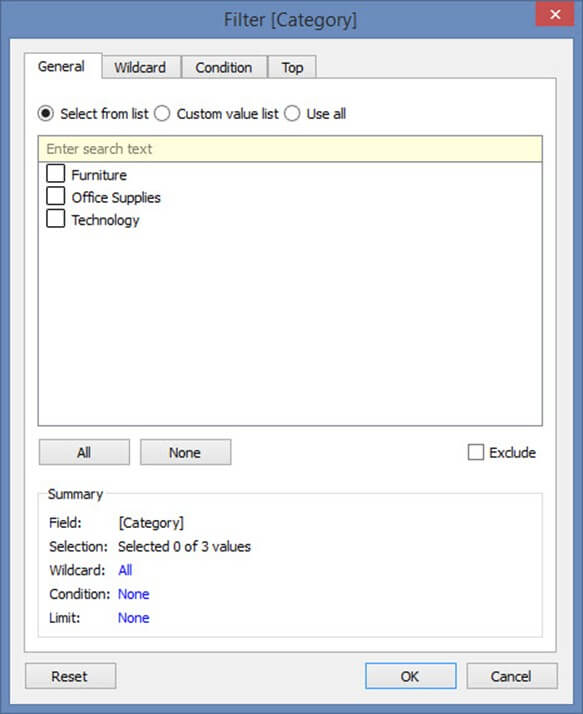Open the Condition tab
The width and height of the screenshot is (583, 714).
[x=224, y=67]
